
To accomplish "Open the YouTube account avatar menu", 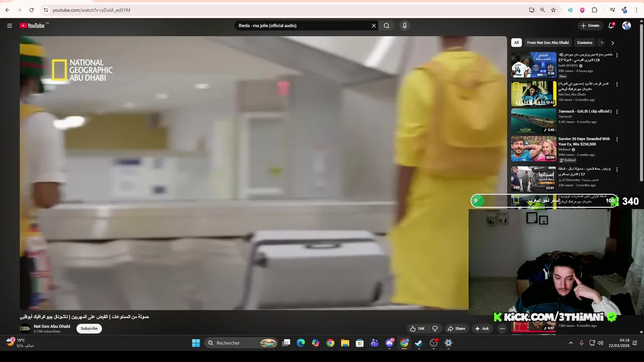I will click(x=626, y=26).
